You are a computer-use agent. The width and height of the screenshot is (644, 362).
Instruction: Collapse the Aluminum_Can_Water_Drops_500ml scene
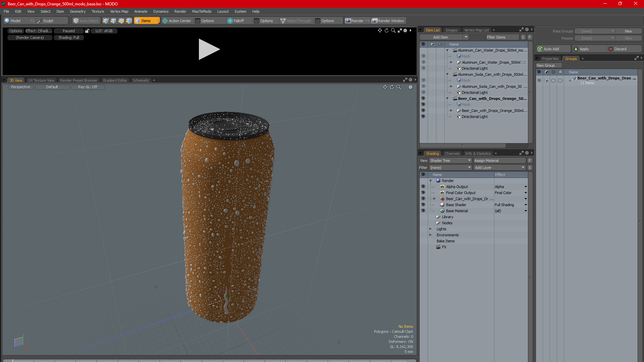click(447, 50)
